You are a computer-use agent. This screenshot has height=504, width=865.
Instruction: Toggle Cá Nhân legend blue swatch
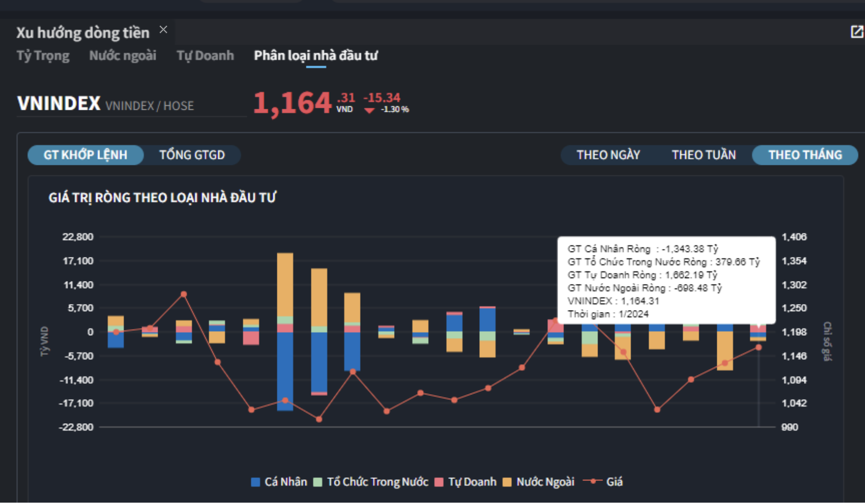click(x=256, y=482)
